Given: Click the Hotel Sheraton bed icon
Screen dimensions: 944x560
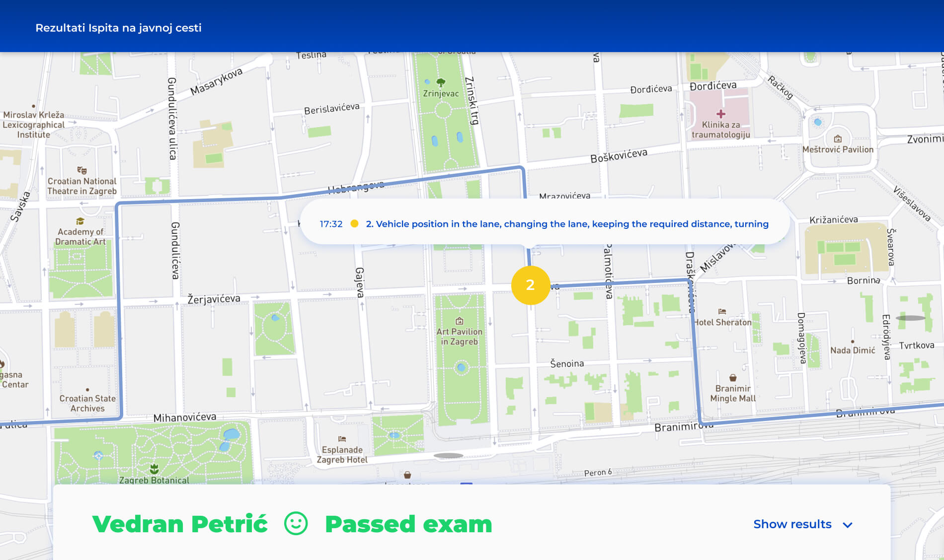Looking at the screenshot, I should click(722, 312).
